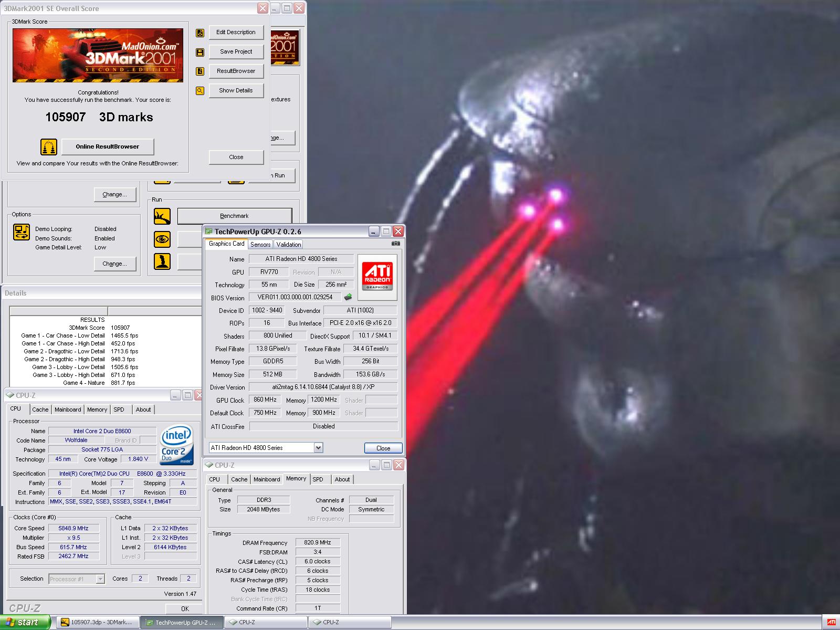Open About tab in left CPU-Z window
Screen dimensions: 840x630
click(143, 409)
